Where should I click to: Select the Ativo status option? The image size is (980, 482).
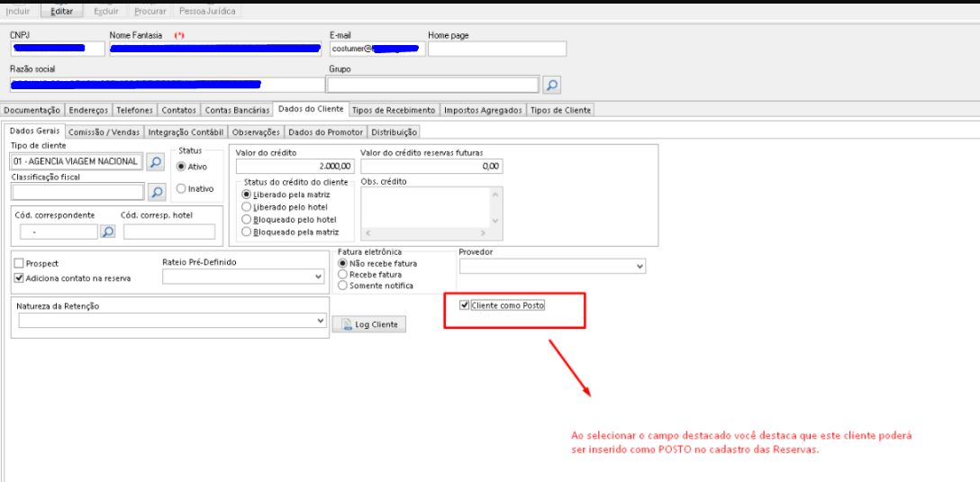pos(182,167)
